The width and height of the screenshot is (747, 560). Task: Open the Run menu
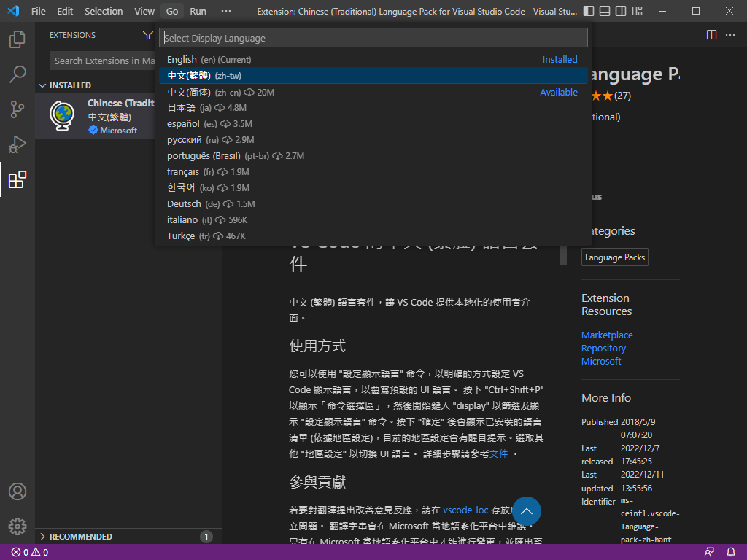click(x=198, y=11)
